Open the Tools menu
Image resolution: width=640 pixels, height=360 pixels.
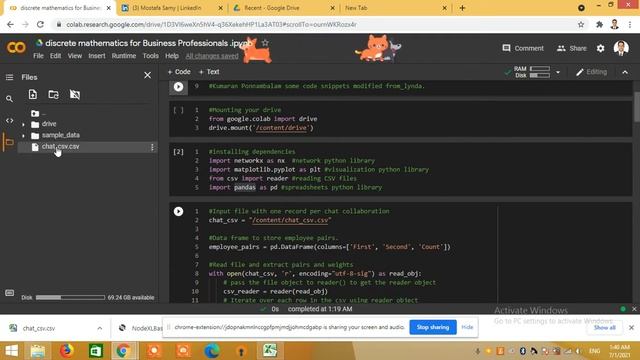[151, 56]
